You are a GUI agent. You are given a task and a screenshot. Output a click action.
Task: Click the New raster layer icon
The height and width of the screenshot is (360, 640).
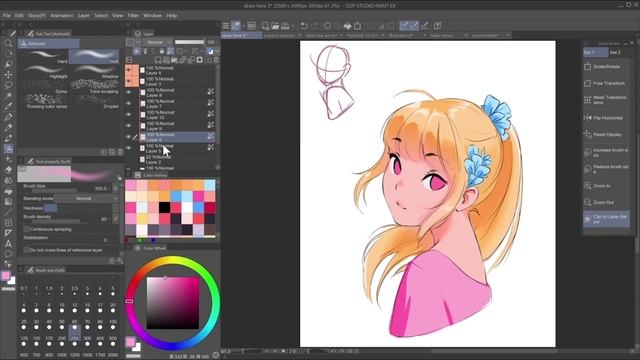tap(158, 60)
